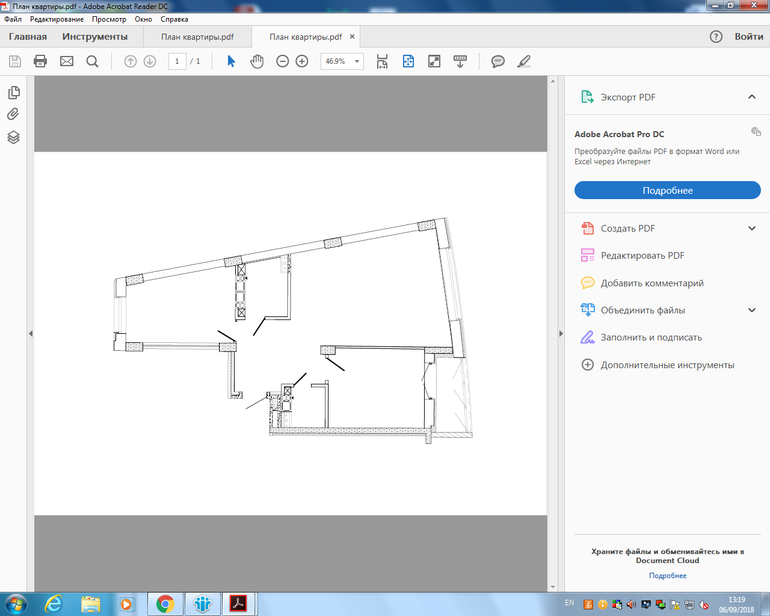
Task: Click the blue Подробнее button
Action: pyautogui.click(x=667, y=190)
